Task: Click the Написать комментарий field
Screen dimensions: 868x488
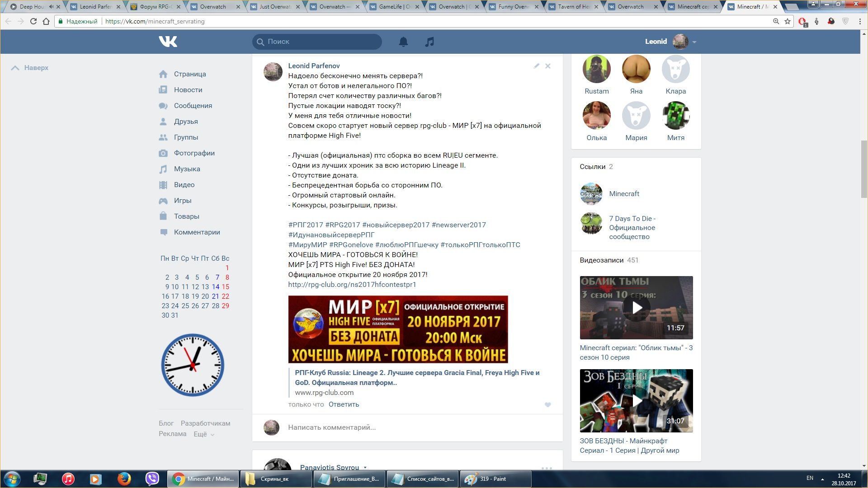Action: pos(332,427)
